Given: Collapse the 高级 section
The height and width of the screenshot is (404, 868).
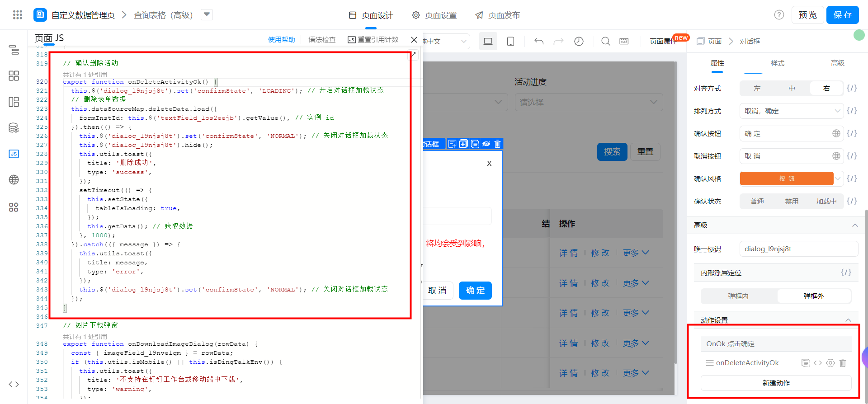Looking at the screenshot, I should coord(854,225).
